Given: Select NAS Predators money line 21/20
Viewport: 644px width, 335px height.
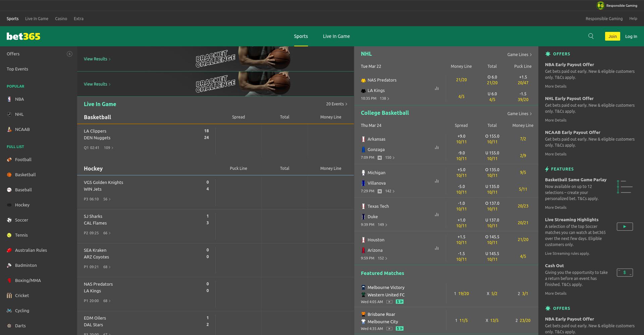Looking at the screenshot, I should [x=461, y=80].
